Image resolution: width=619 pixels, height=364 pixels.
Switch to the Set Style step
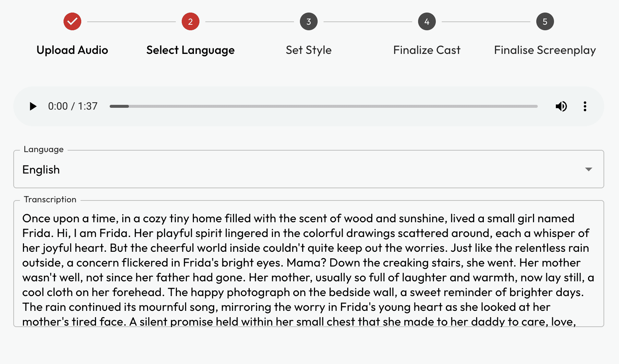(x=309, y=50)
